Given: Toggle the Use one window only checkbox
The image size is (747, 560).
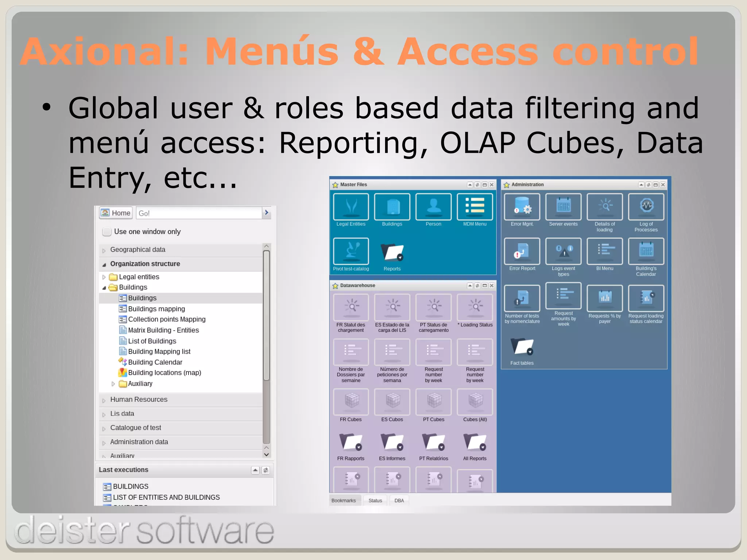Looking at the screenshot, I should (107, 232).
